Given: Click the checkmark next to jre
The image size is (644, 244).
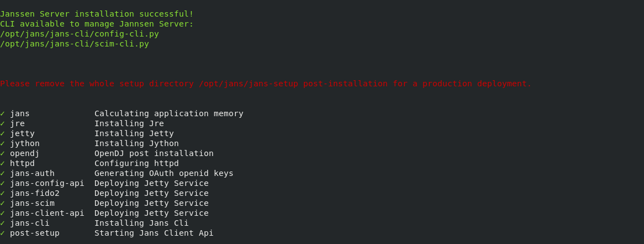Looking at the screenshot, I should (2, 123).
